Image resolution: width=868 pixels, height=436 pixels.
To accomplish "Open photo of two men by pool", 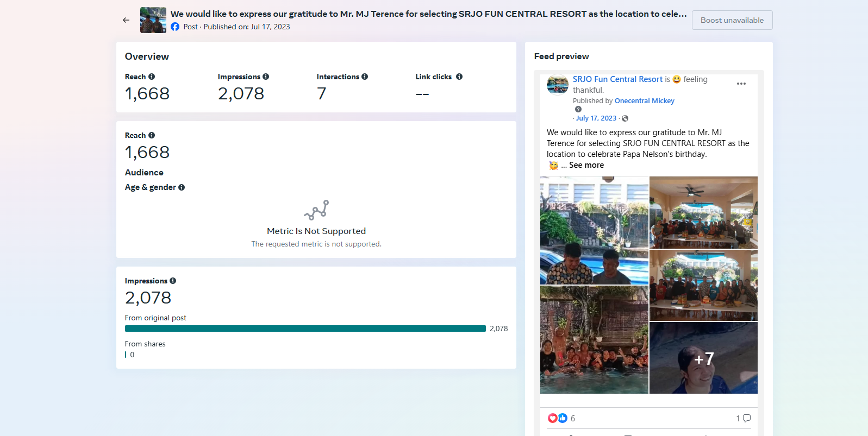I will (x=594, y=230).
